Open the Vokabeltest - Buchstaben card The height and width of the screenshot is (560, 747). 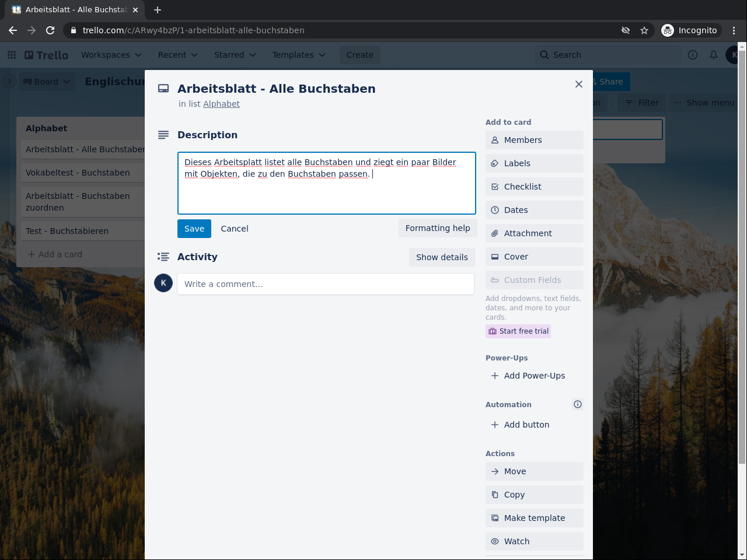pyautogui.click(x=83, y=173)
